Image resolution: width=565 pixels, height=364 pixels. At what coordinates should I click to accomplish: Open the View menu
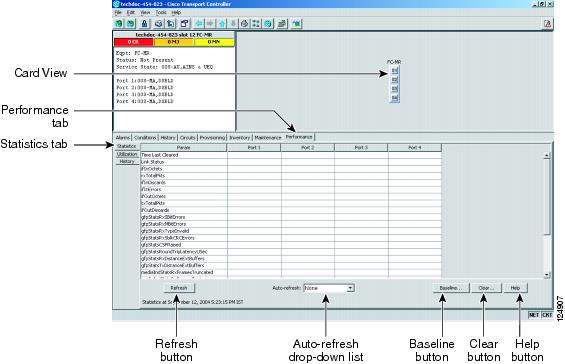[145, 13]
